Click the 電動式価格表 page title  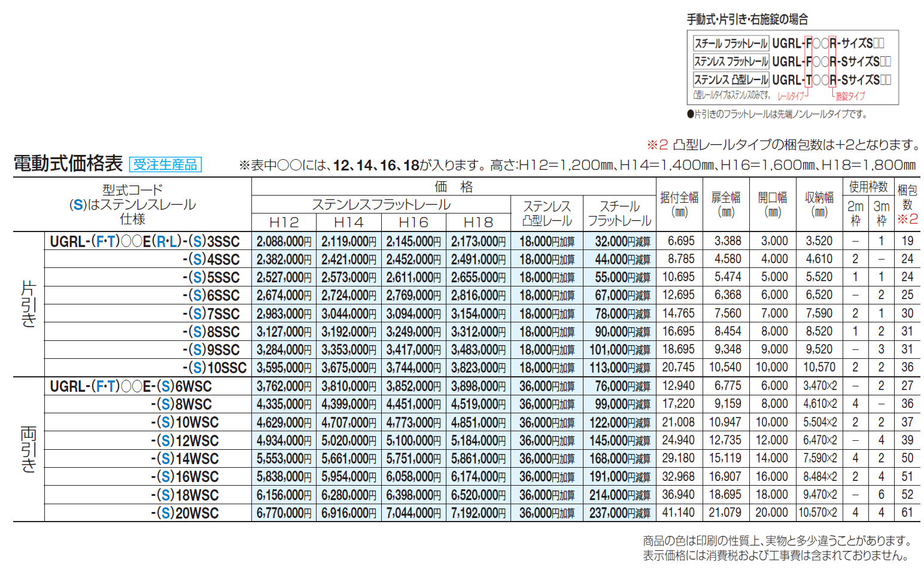pos(68,162)
